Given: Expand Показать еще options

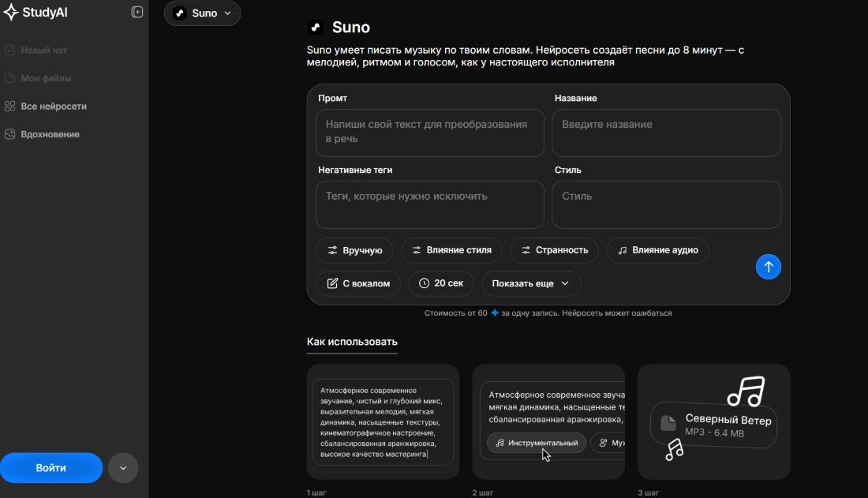Looking at the screenshot, I should tap(531, 283).
